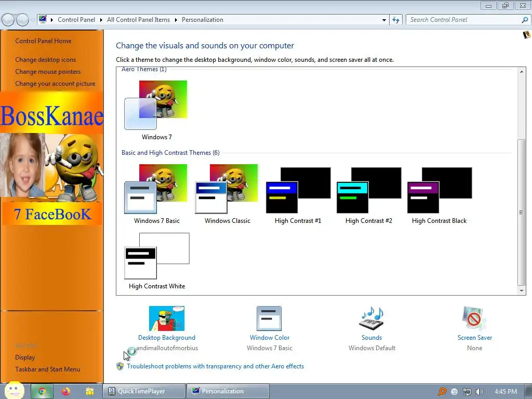Switch to QuickTimePlayer taskbar button
The width and height of the screenshot is (532, 399).
(x=144, y=391)
